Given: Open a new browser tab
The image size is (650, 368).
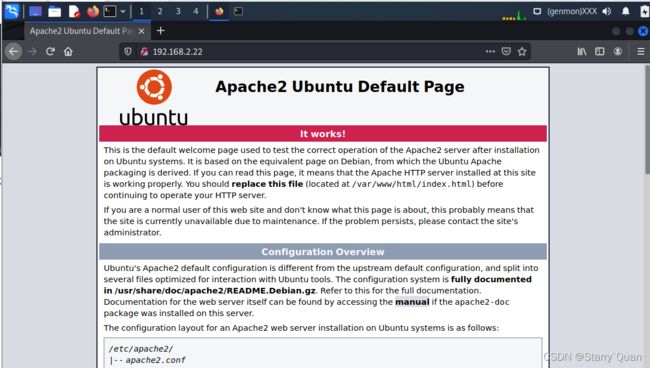Looking at the screenshot, I should click(x=160, y=31).
